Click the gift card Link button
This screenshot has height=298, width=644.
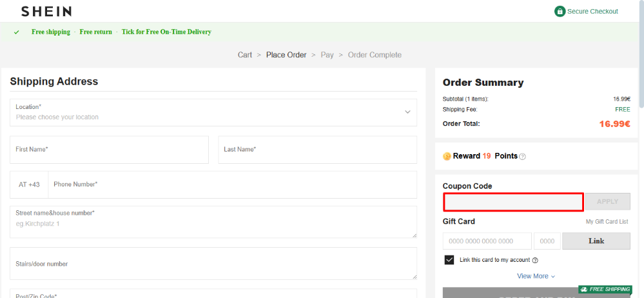point(596,241)
